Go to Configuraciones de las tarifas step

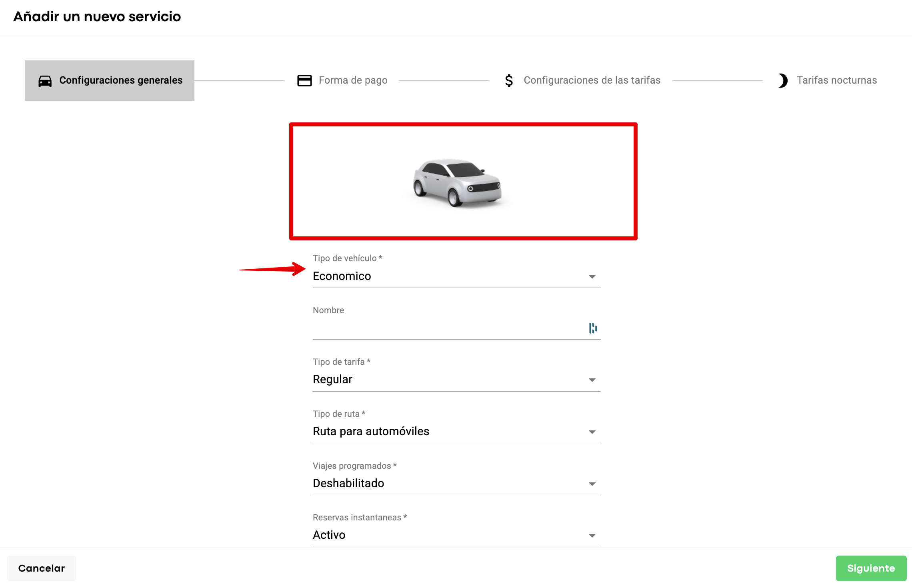click(592, 80)
